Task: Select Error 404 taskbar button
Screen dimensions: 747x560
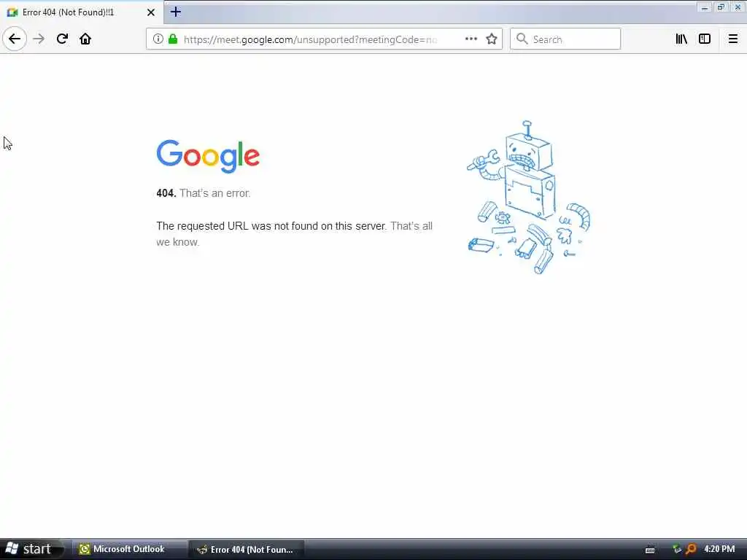Action: [247, 549]
